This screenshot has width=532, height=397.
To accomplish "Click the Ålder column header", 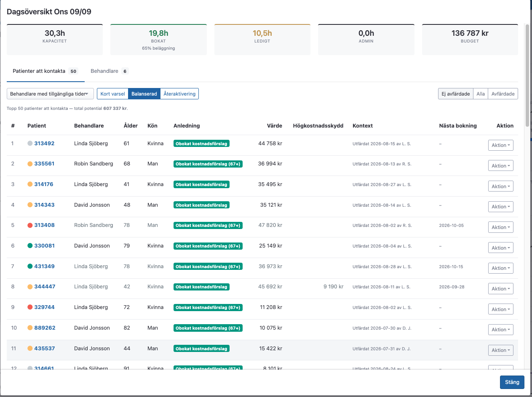I will tap(131, 126).
